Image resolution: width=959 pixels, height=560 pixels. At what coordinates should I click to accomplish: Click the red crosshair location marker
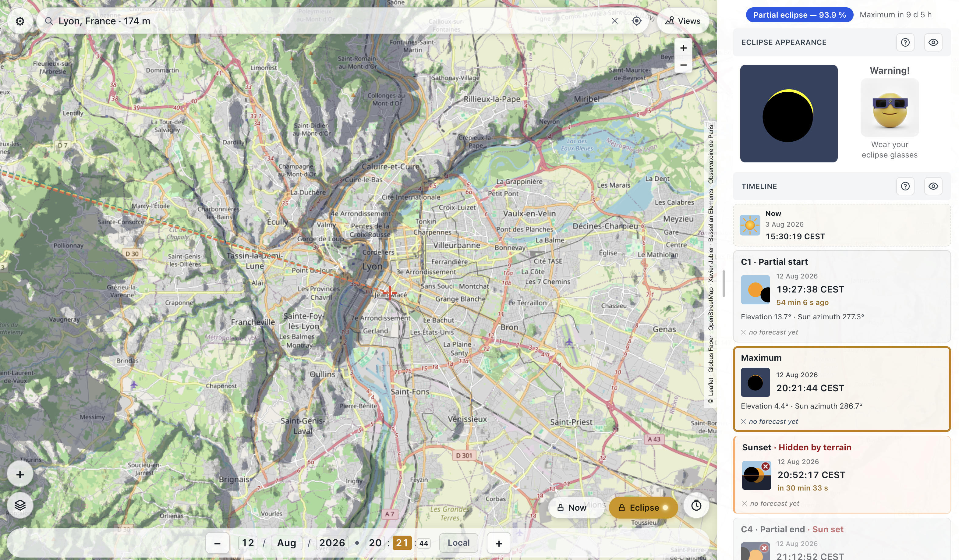click(389, 292)
